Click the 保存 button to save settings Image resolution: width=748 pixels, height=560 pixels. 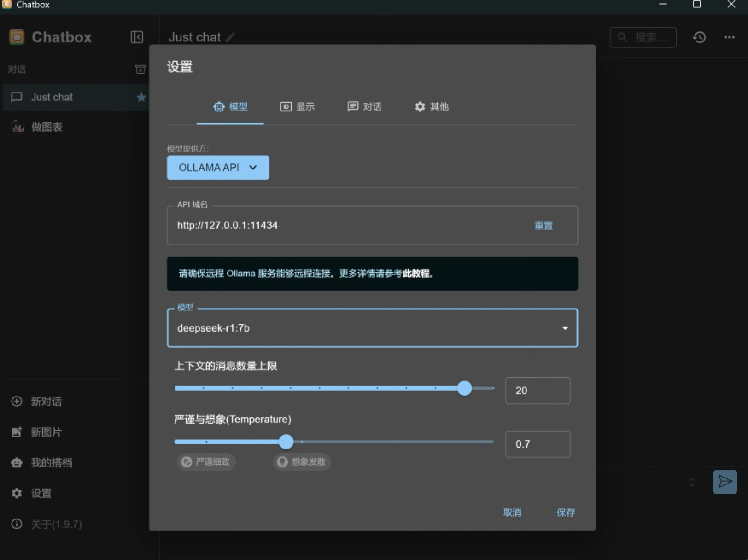coord(565,513)
